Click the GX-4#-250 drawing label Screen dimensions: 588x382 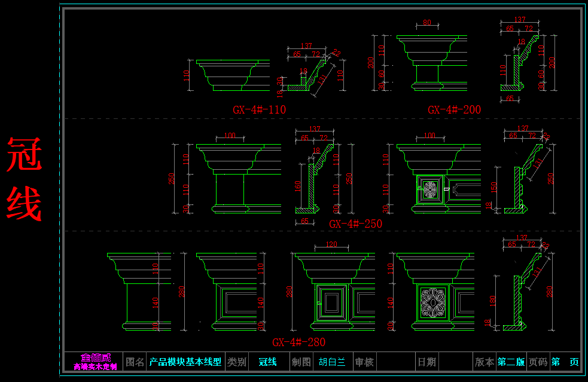(x=355, y=224)
